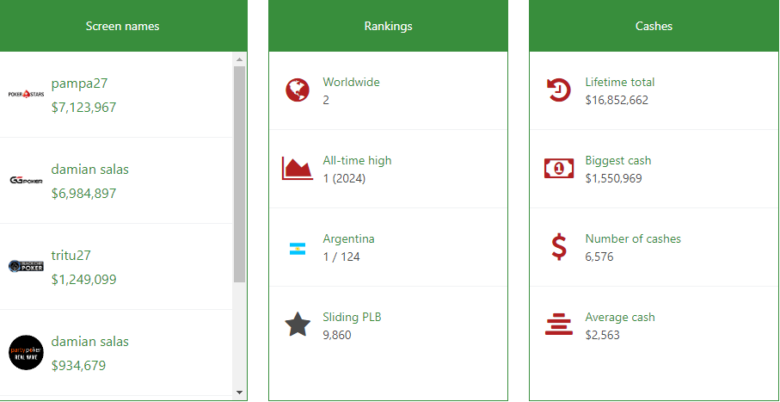Image resolution: width=780 pixels, height=402 pixels.
Task: Click the $6,984,897 amount
Action: (x=84, y=193)
